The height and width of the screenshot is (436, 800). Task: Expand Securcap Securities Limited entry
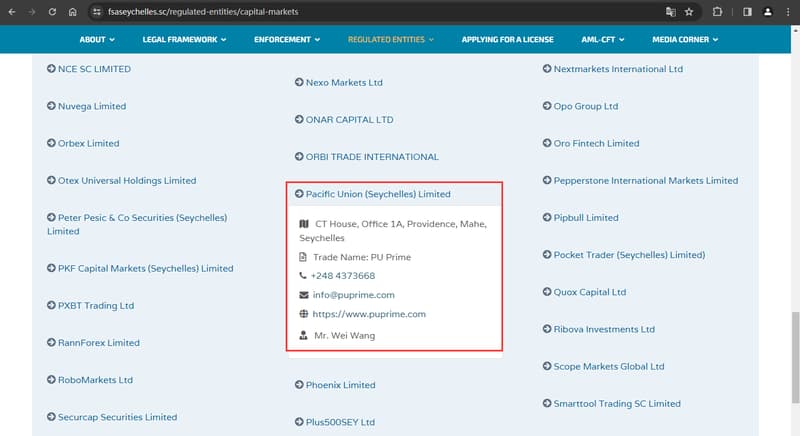click(x=112, y=417)
